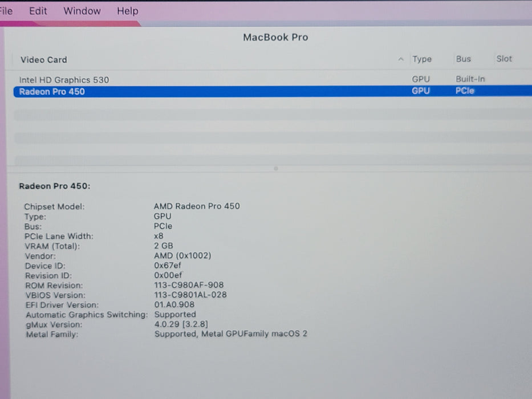This screenshot has width=532, height=399.
Task: Click the Metal Family label
Action: pos(52,335)
